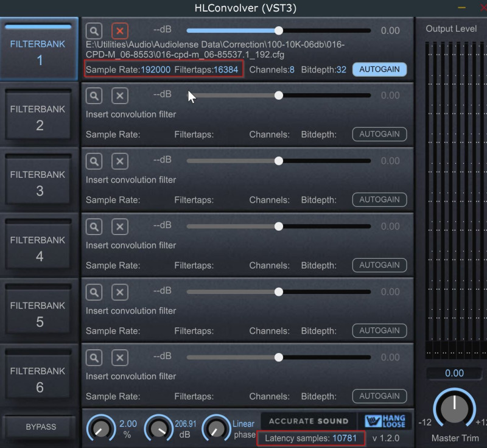The height and width of the screenshot is (448, 487).
Task: Enable AUTOGAIN for Filterbank 2
Action: 379,134
